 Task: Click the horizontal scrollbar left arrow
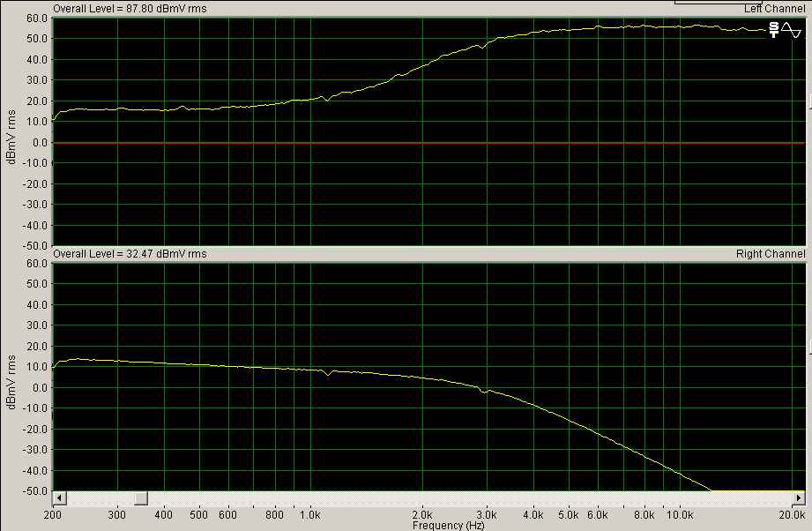(x=59, y=497)
